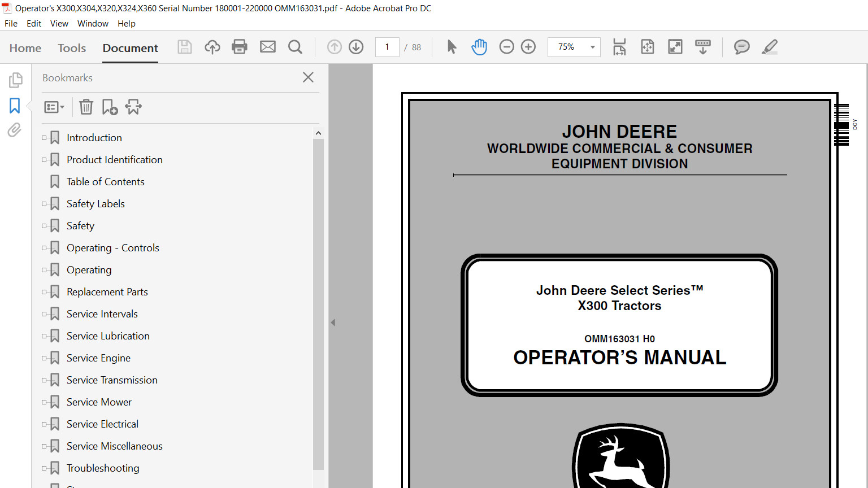This screenshot has height=488, width=868.
Task: Expand the Introduction bookmark
Action: pyautogui.click(x=44, y=138)
